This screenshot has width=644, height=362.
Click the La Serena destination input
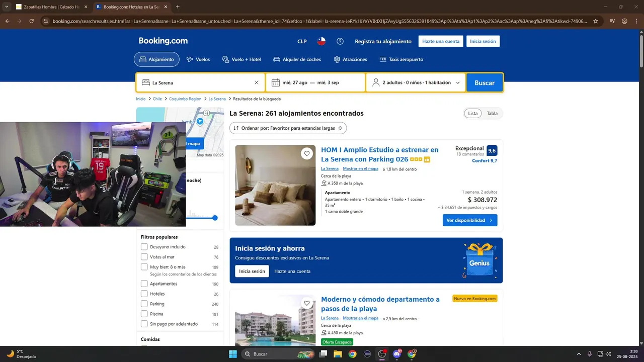(201, 82)
